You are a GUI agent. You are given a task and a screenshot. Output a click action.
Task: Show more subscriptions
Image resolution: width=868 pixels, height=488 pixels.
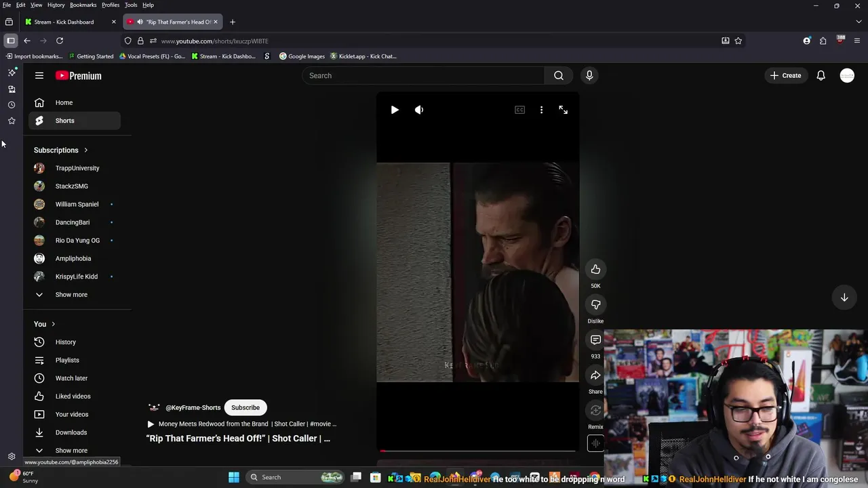pos(75,295)
